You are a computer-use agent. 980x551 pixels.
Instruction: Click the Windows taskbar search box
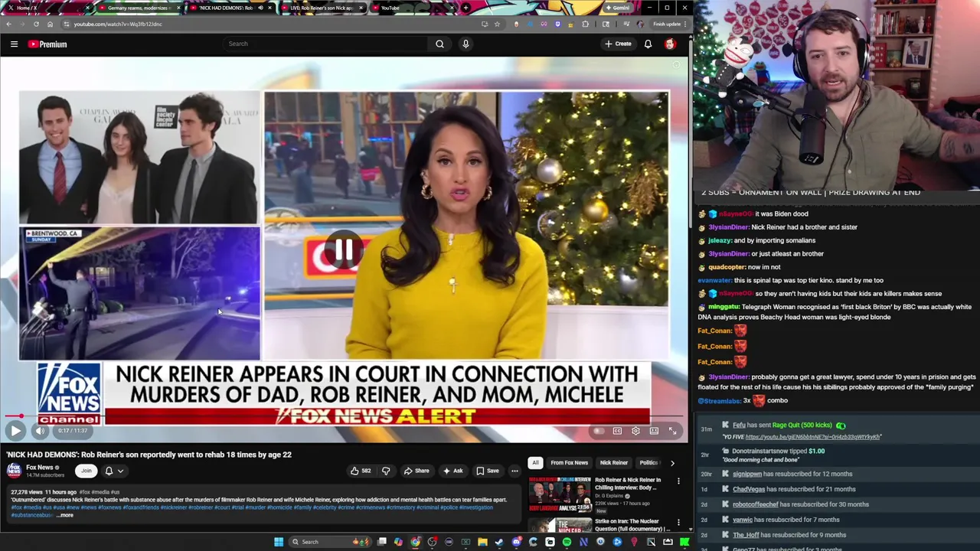(329, 542)
